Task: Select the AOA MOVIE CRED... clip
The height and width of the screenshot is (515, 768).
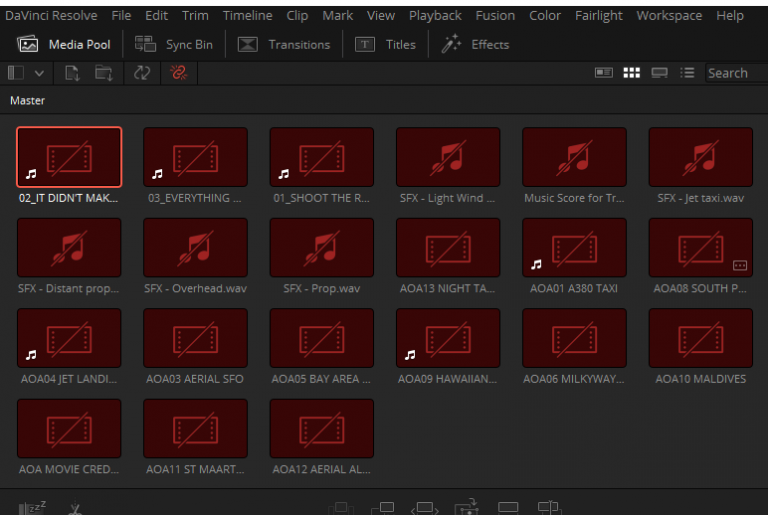Action: tap(69, 429)
